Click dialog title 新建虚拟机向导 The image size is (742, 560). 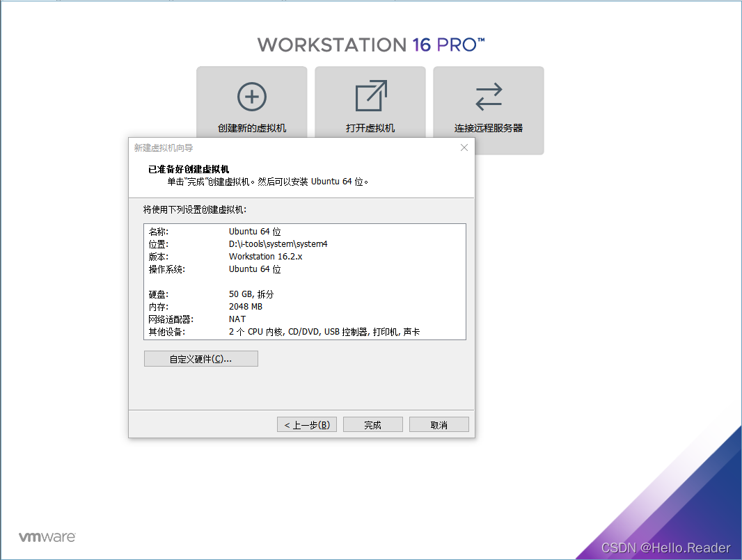tap(164, 148)
